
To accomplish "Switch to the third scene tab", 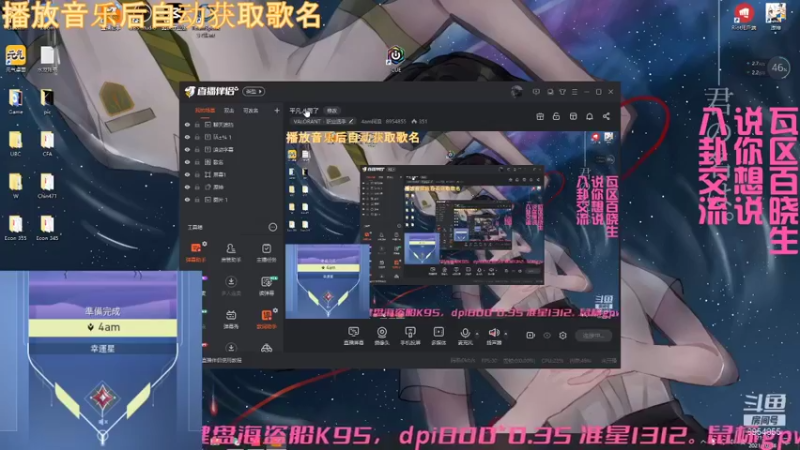I will coord(251,110).
